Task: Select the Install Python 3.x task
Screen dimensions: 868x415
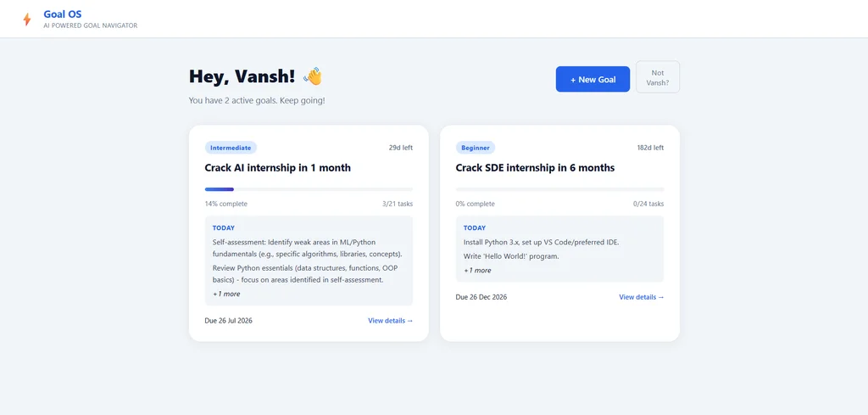Action: [541, 242]
